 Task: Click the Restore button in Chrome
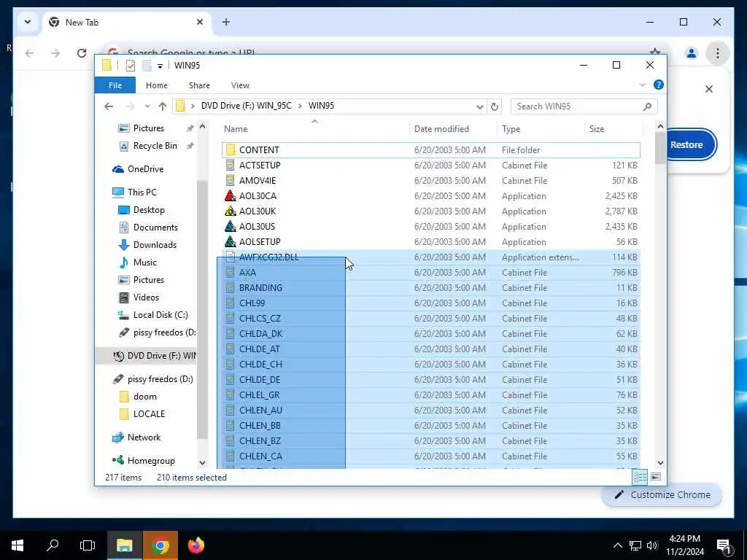click(x=686, y=145)
